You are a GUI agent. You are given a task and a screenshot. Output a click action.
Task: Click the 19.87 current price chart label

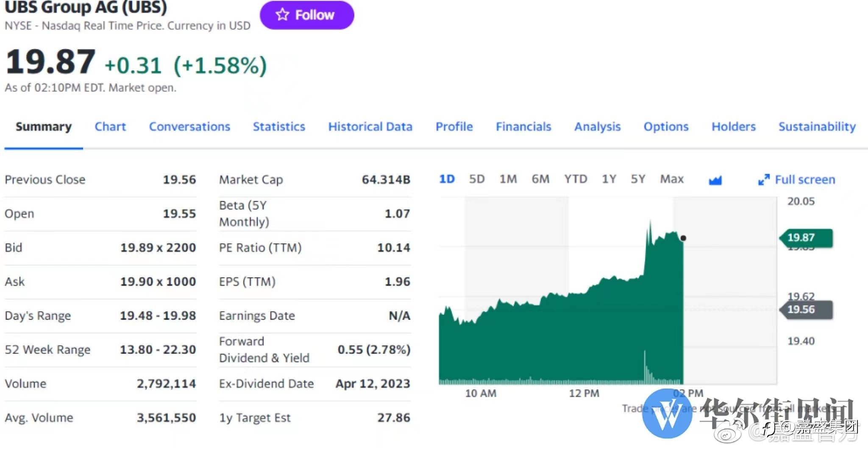[806, 238]
